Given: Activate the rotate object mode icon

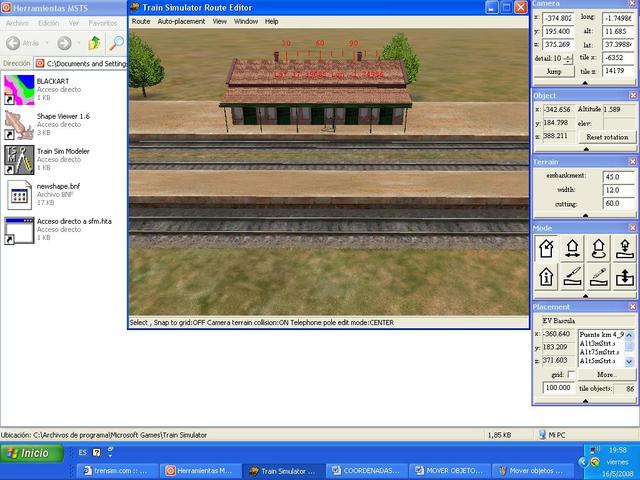Looking at the screenshot, I should pyautogui.click(x=598, y=249).
